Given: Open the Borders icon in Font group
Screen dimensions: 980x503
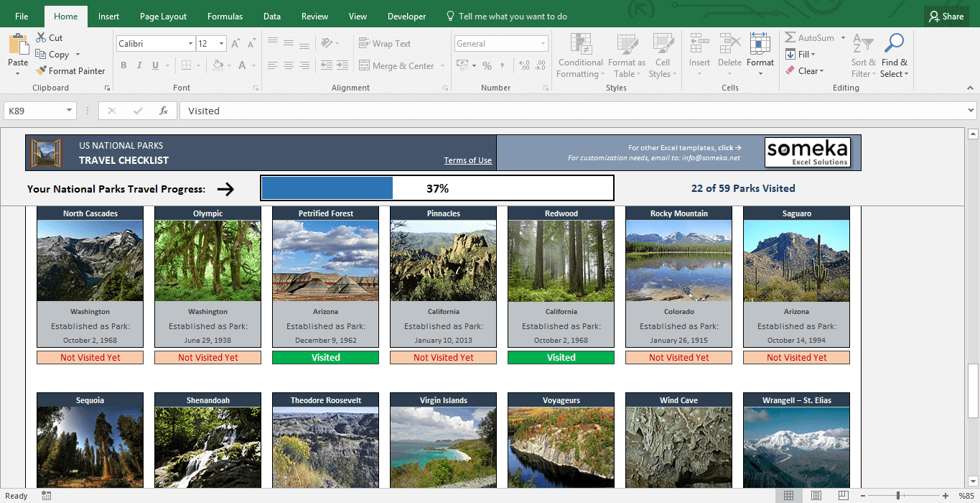Looking at the screenshot, I should tap(187, 66).
